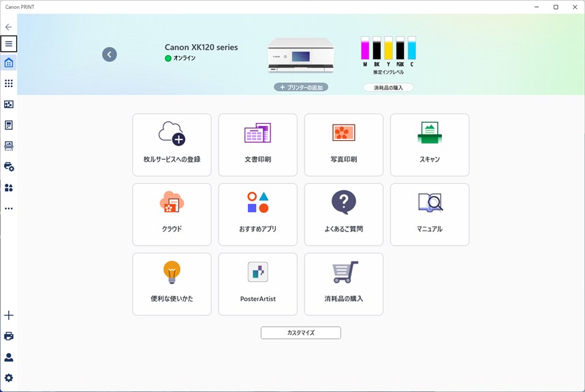Screen dimensions: 585x392
Task: Show more items via sidebar ellipsis
Action: (x=9, y=208)
